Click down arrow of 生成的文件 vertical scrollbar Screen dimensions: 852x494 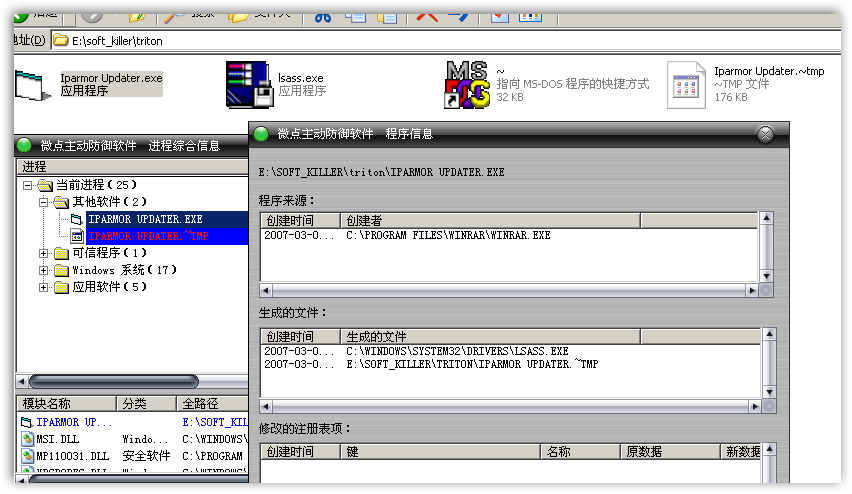[769, 392]
